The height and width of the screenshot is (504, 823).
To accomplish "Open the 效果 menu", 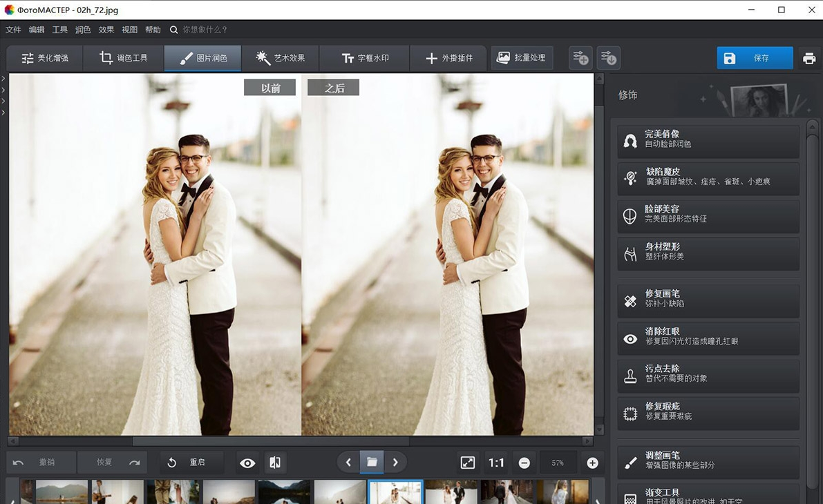I will [106, 30].
